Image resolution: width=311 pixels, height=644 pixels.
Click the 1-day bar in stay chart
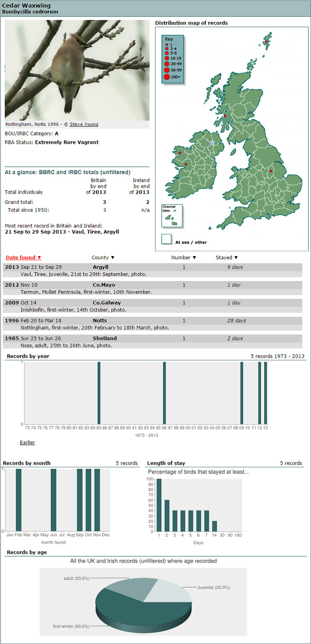pos(159,505)
